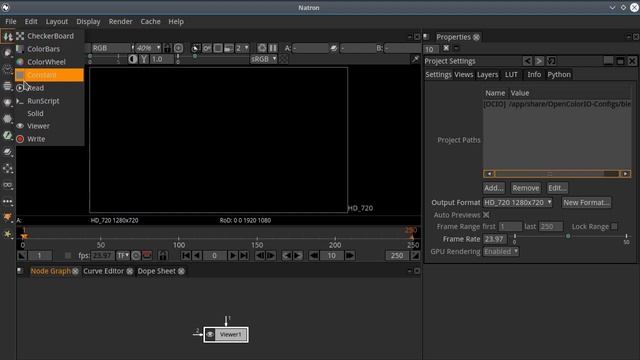Switch to Dope Sheet tab
This screenshot has width=640, height=360.
click(x=156, y=271)
